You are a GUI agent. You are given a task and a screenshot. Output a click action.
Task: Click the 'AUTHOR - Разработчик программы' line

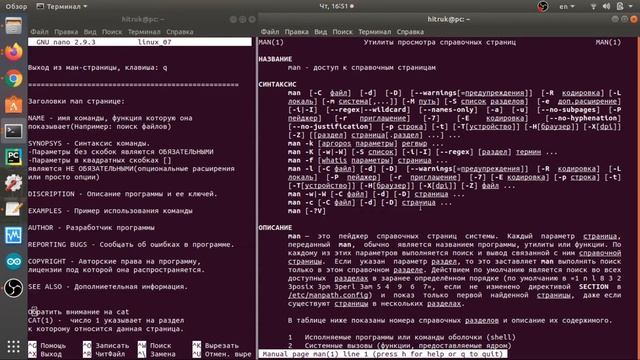(x=91, y=228)
